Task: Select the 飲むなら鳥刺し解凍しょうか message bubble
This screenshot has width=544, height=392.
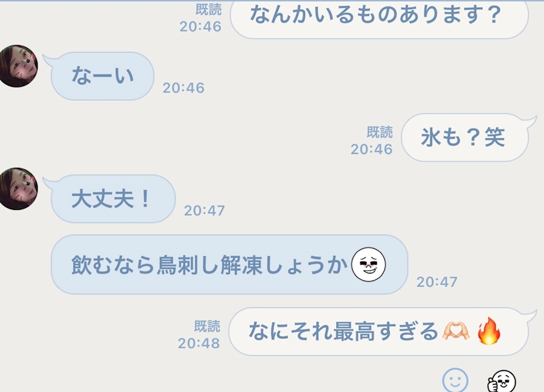Action: 229,264
